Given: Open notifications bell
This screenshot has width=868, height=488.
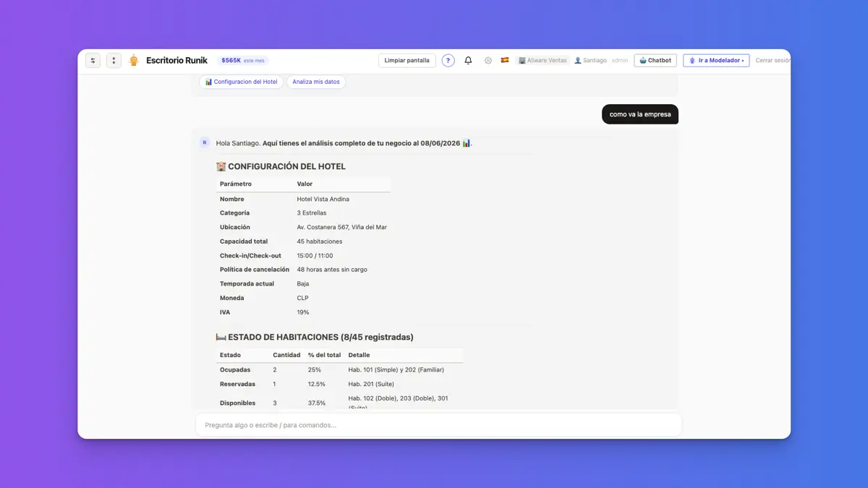Looking at the screenshot, I should 468,61.
